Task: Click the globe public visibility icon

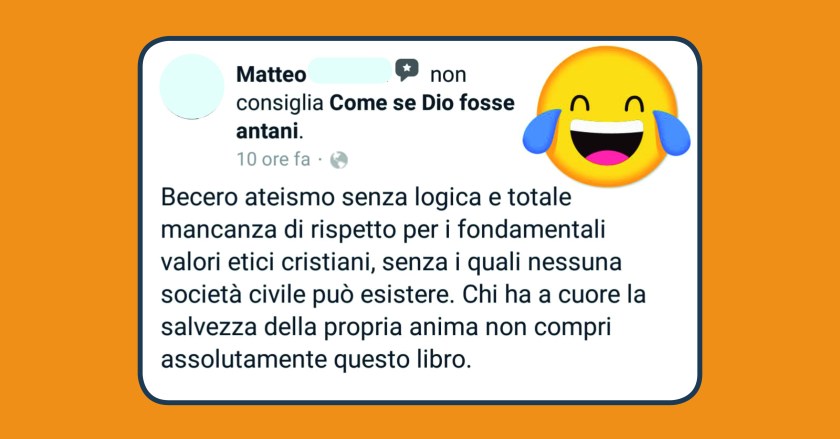Action: point(339,160)
